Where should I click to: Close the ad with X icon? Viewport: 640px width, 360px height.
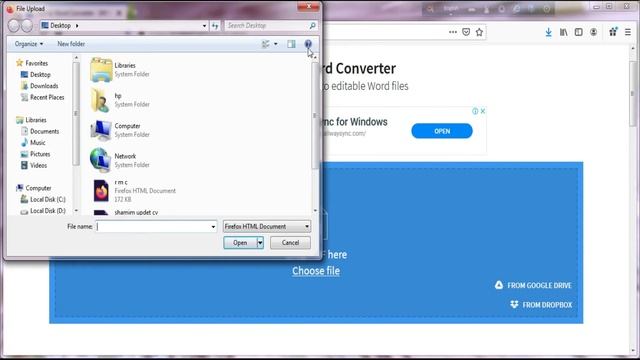point(482,111)
